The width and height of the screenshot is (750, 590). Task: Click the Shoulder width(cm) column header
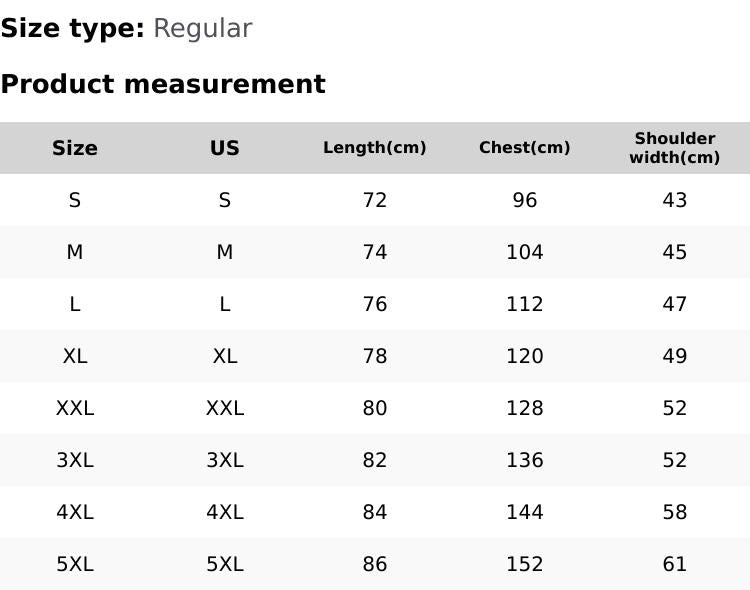click(x=675, y=148)
